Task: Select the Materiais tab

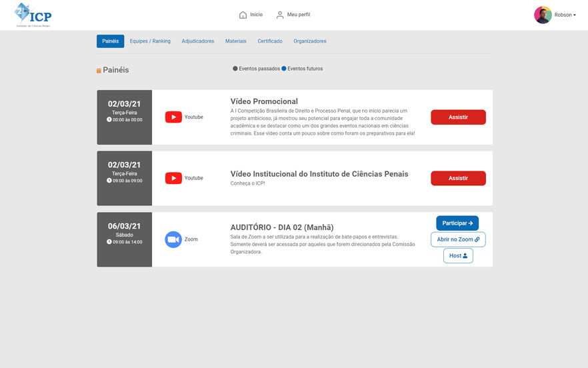Action: [x=236, y=41]
